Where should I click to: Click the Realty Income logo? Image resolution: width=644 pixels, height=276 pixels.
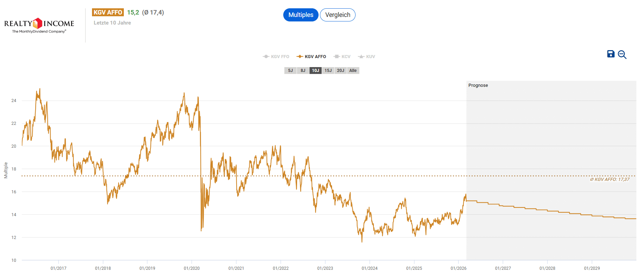39,25
